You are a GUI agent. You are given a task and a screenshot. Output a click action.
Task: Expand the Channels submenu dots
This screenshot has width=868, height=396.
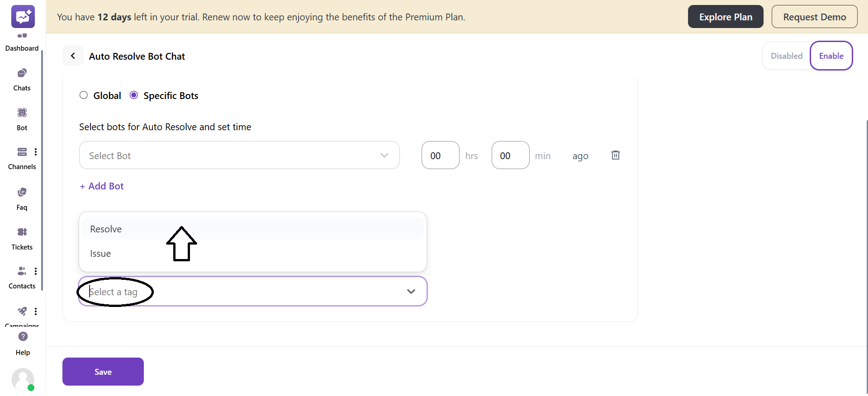point(36,152)
